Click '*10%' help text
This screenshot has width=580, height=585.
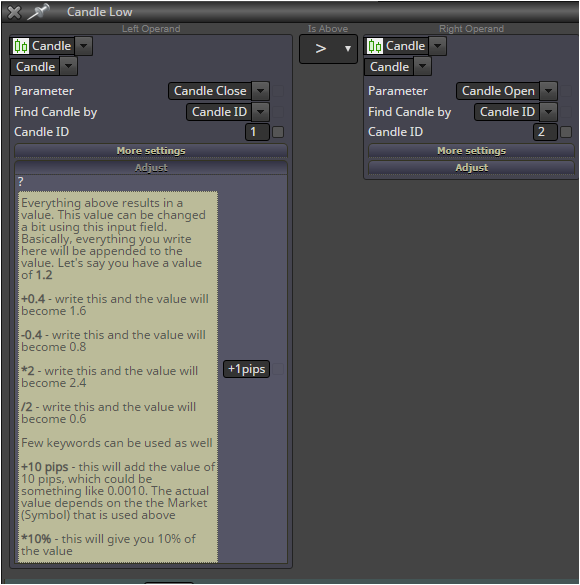point(36,539)
